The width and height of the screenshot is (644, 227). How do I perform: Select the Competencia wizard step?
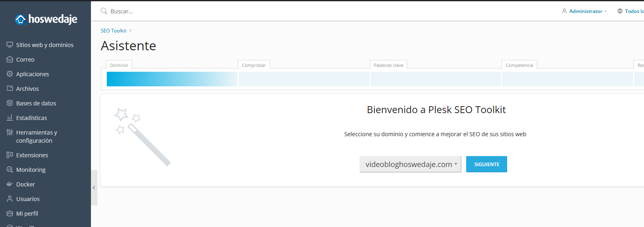519,65
